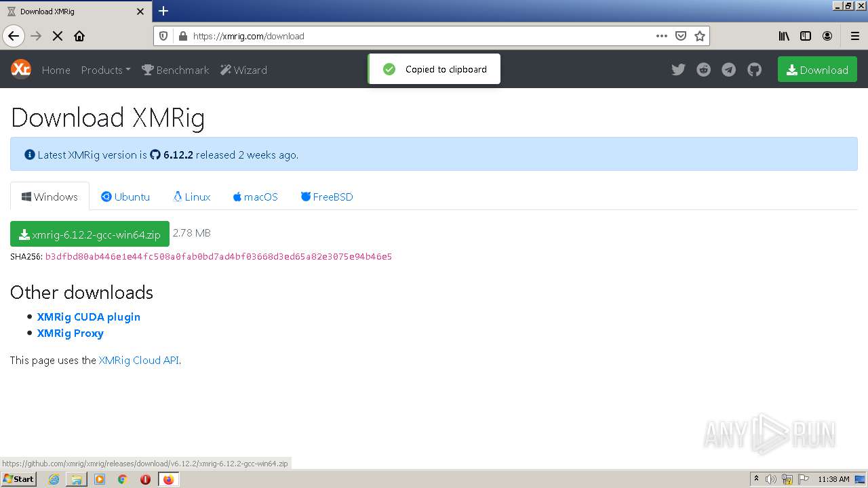
Task: Open the Twitter icon link
Action: pyautogui.click(x=678, y=70)
